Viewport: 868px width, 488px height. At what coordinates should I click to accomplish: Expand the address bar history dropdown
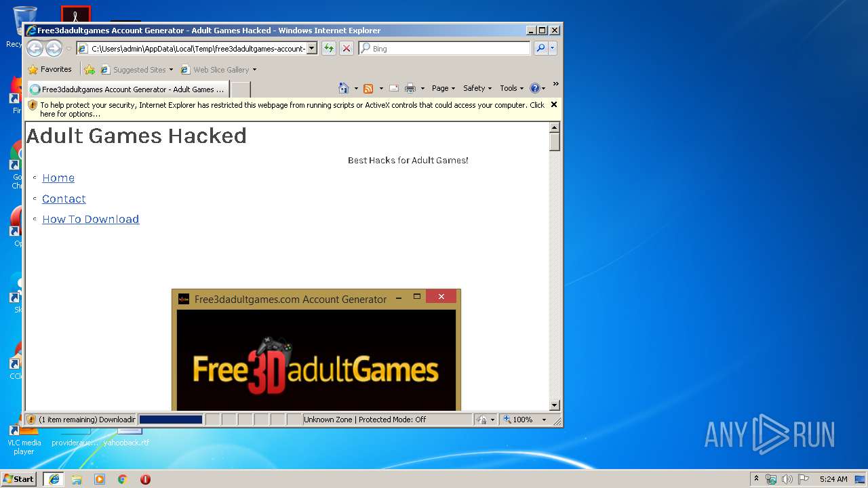click(x=312, y=49)
